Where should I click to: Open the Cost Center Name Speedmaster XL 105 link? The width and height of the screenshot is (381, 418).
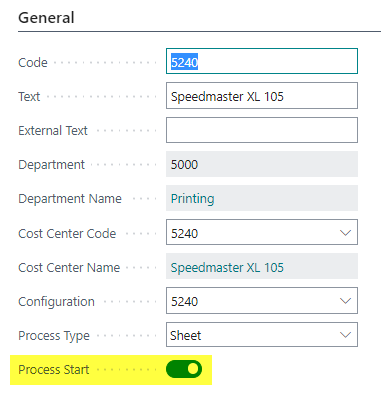(227, 267)
